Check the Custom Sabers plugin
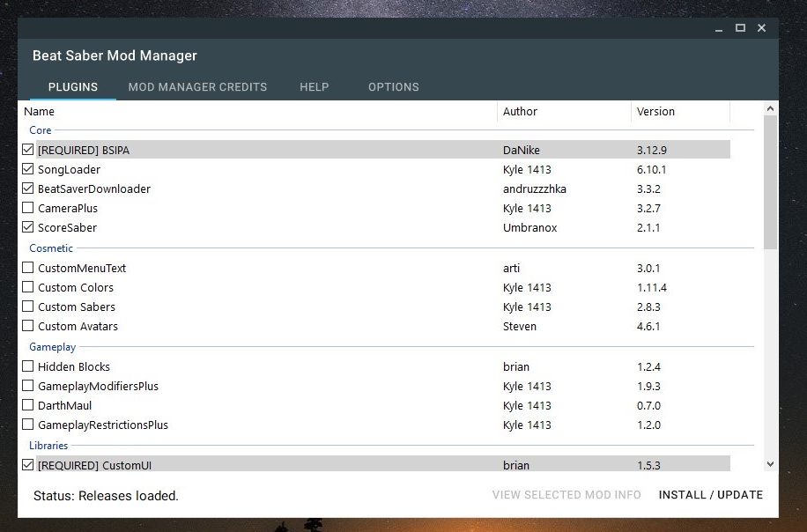Viewport: 807px width, 532px height. [x=28, y=307]
